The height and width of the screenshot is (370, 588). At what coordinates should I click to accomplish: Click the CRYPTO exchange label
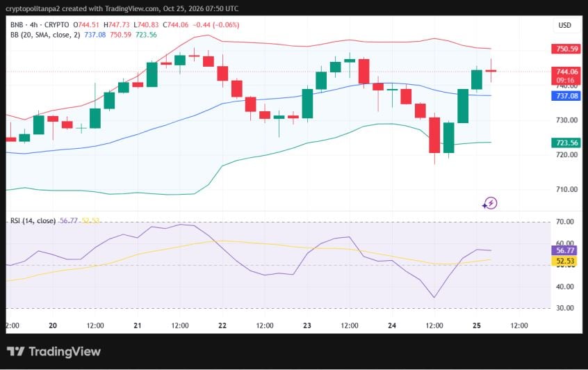(x=56, y=25)
